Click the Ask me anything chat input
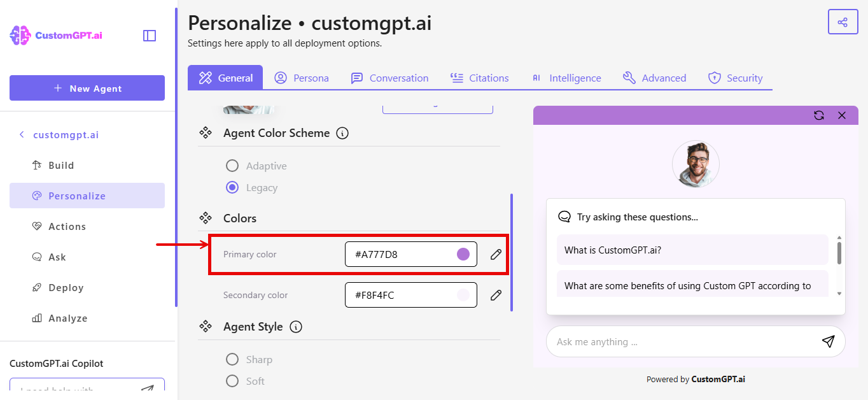868x400 pixels. (x=696, y=341)
